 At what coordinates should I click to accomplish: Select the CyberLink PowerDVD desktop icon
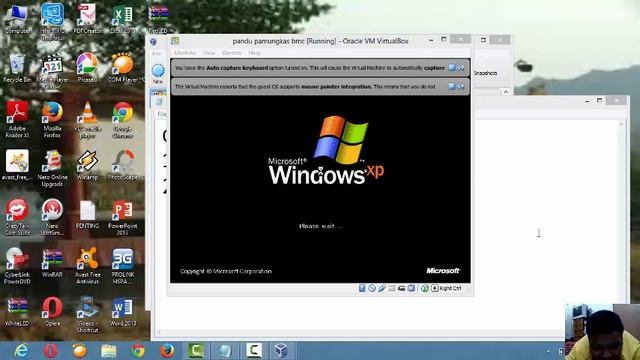coord(17,266)
